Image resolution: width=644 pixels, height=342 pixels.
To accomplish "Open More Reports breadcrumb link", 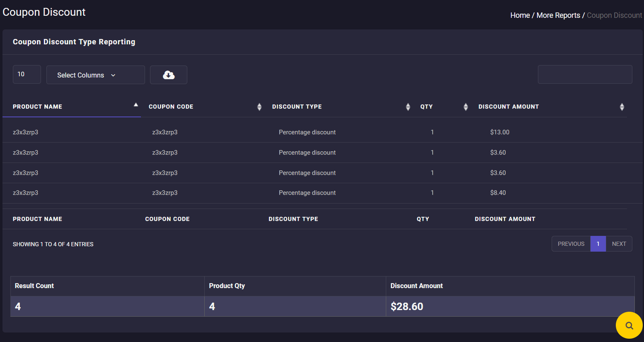I will point(558,15).
